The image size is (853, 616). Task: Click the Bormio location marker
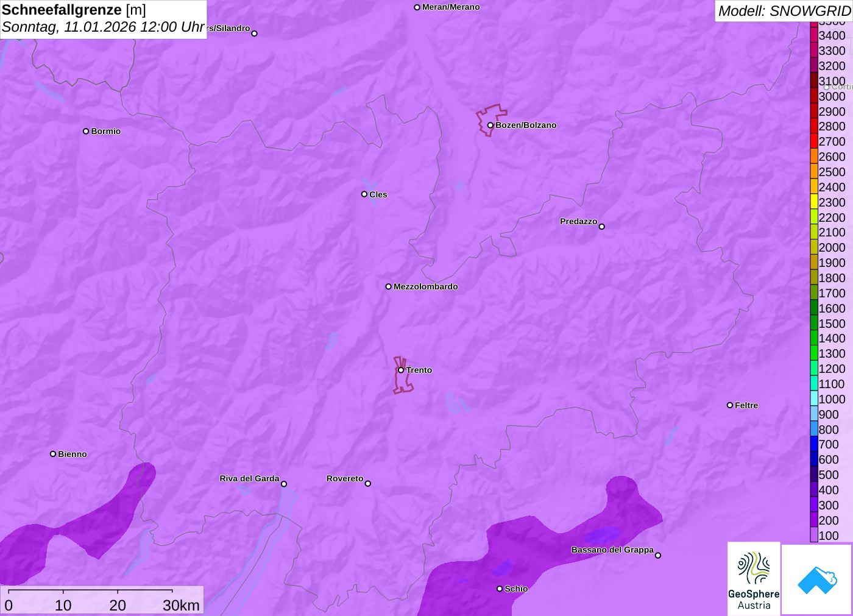pyautogui.click(x=86, y=131)
